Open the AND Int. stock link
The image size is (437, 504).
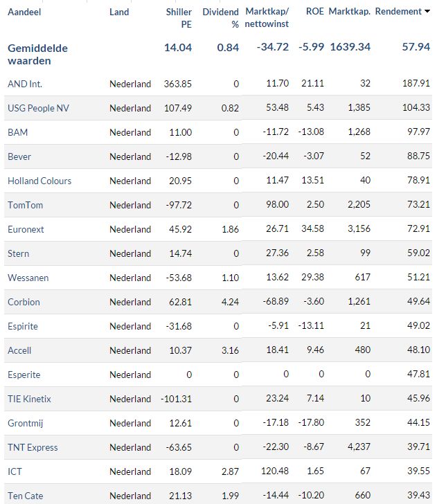point(25,84)
